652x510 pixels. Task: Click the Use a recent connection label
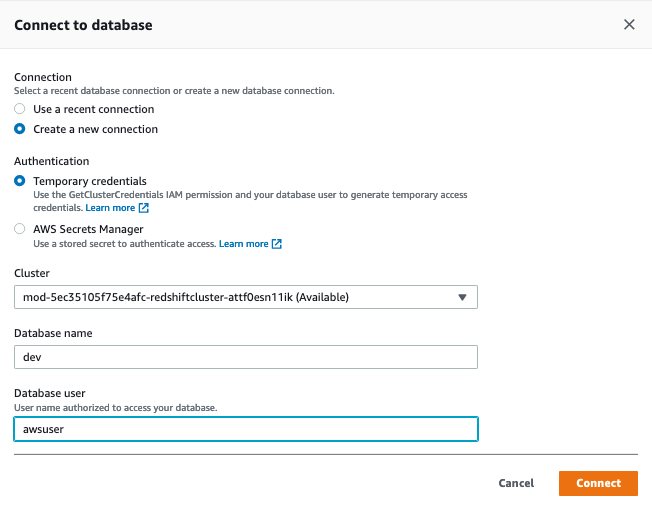(94, 109)
